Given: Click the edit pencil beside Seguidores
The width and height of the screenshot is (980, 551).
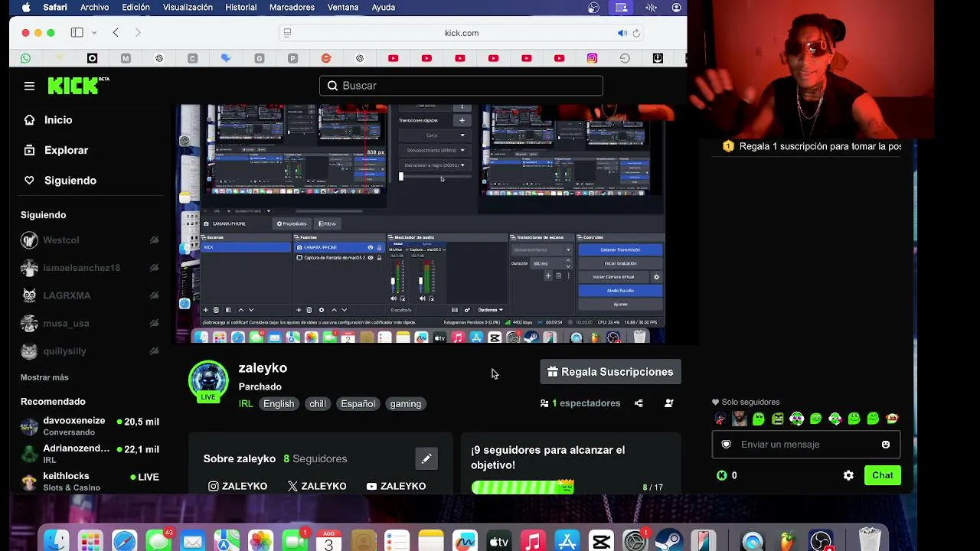Looking at the screenshot, I should (x=426, y=458).
